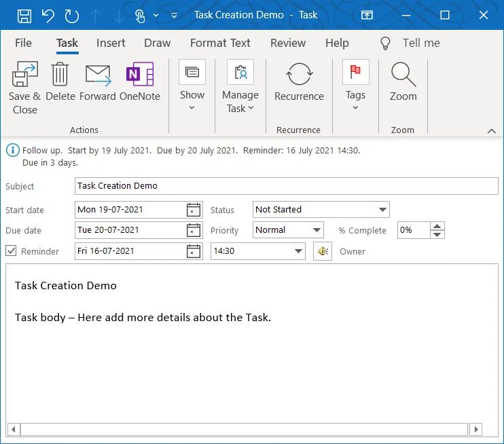The width and height of the screenshot is (504, 444).
Task: Open Recurrence settings
Action: [x=299, y=81]
